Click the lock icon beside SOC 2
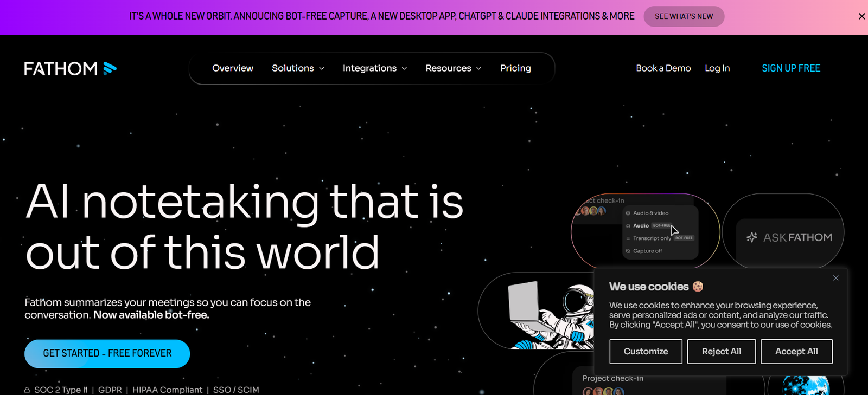 pos(27,390)
